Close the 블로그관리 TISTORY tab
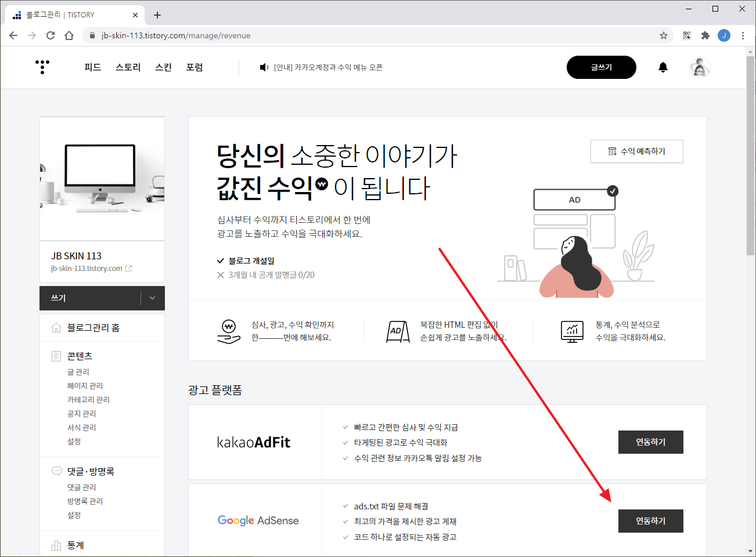The image size is (756, 557). tap(135, 15)
